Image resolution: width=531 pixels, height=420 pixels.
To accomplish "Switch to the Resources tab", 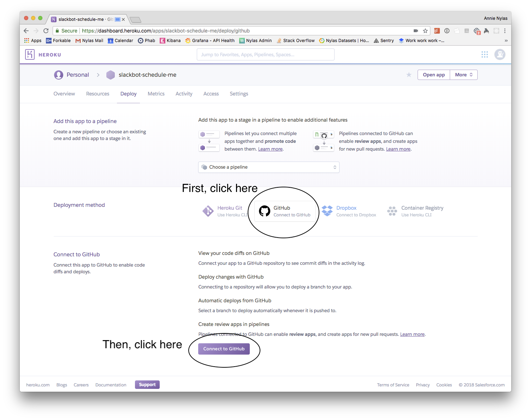I will click(x=98, y=94).
